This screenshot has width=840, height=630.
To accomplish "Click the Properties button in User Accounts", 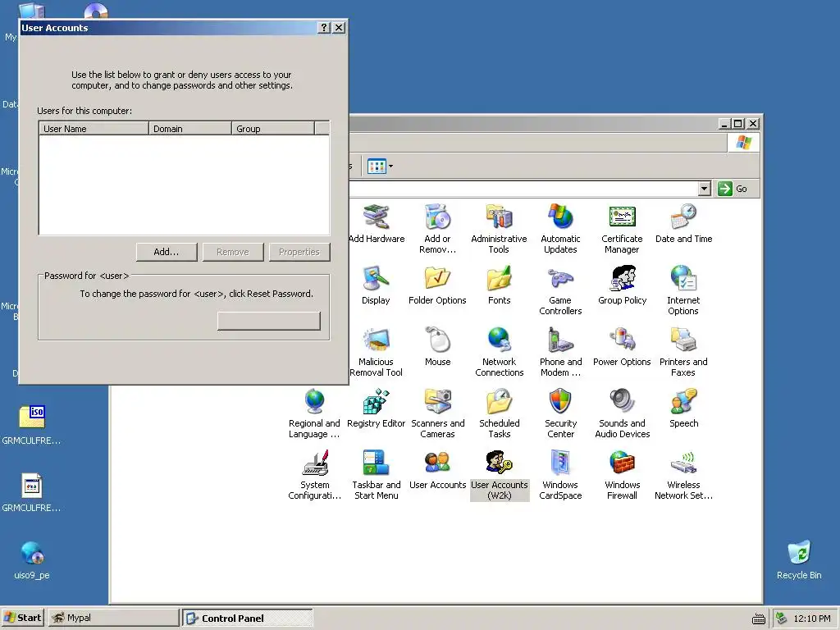I will 299,252.
